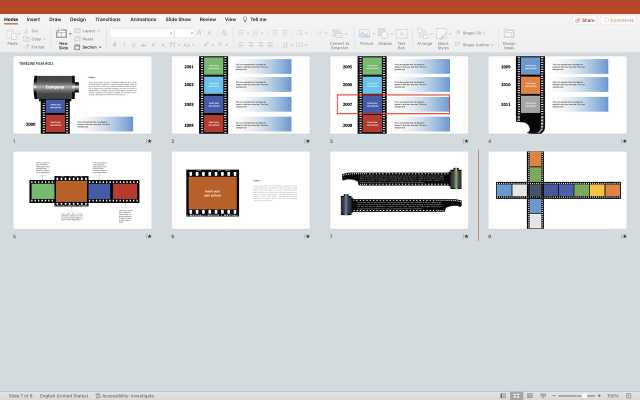Click the Text Box icon
This screenshot has height=400, width=640.
[401, 35]
